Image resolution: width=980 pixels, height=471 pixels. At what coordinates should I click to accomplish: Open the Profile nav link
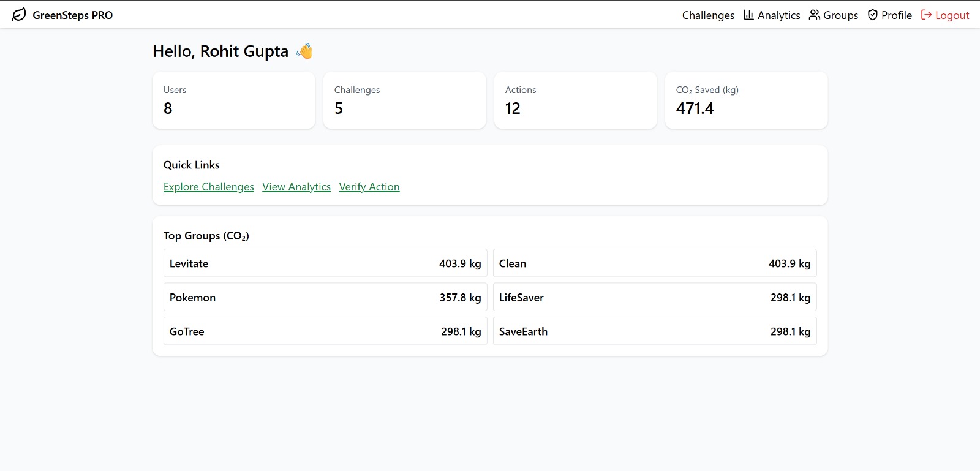pos(896,15)
